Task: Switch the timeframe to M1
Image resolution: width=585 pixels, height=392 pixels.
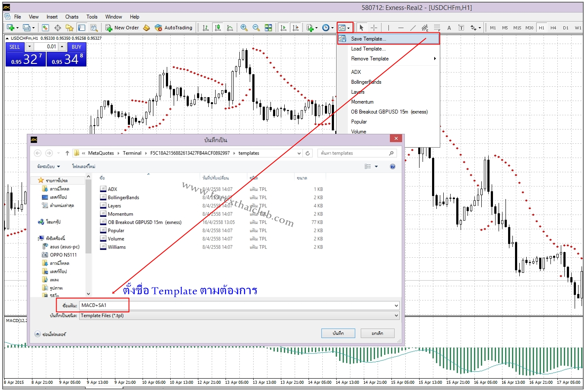Action: pos(493,28)
